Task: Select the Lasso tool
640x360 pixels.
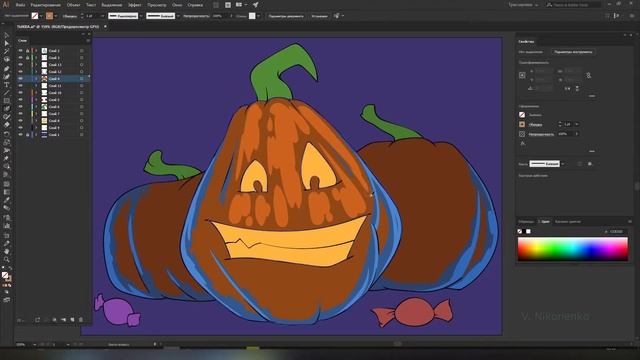Action: [7, 60]
